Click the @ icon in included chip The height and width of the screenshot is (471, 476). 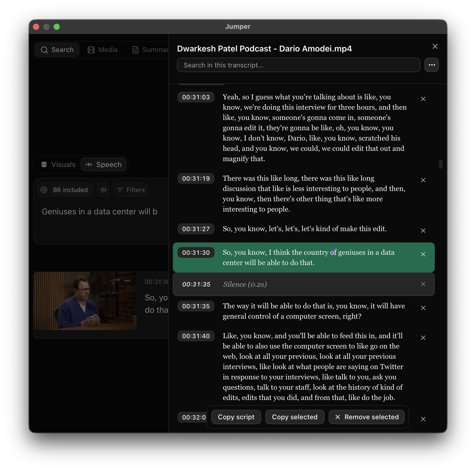[44, 190]
